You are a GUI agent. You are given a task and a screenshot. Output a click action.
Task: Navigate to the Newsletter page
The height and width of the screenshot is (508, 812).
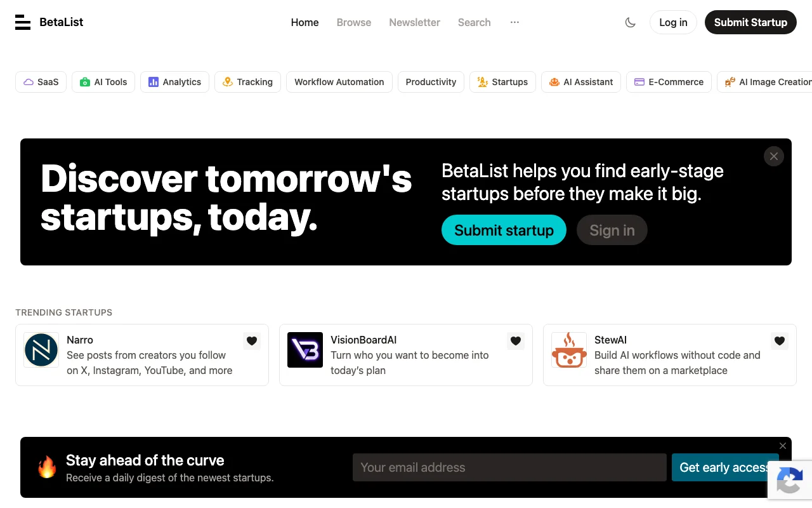click(415, 22)
